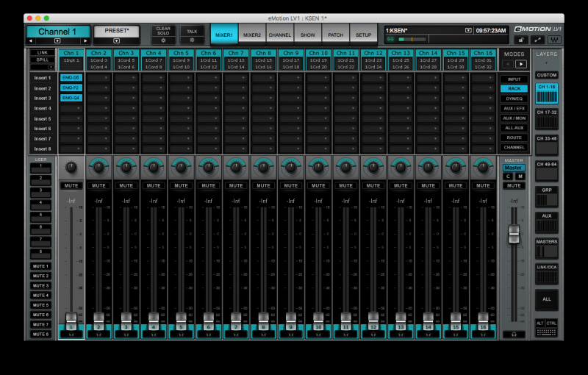
Task: Open the Clear Solo settings gear
Action: point(163,40)
